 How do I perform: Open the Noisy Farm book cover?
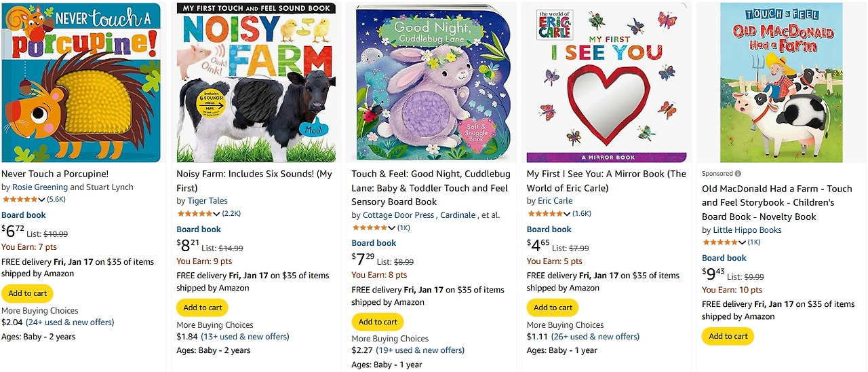(x=256, y=82)
